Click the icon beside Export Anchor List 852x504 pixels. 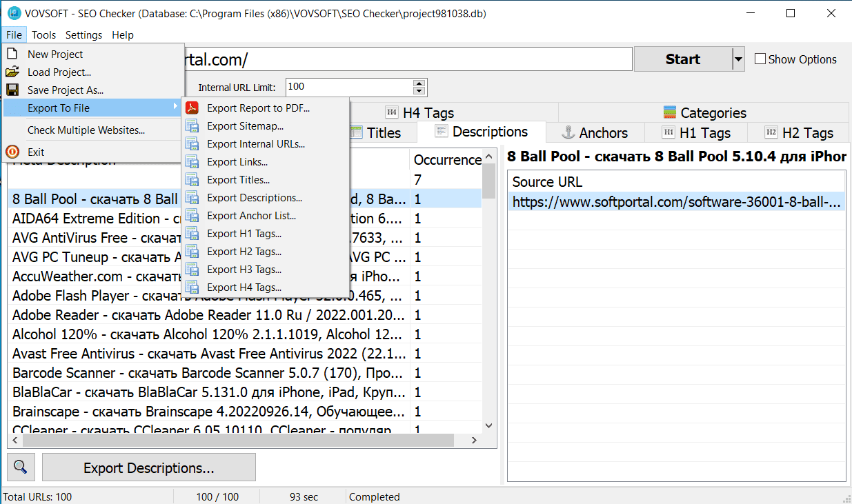(x=192, y=215)
